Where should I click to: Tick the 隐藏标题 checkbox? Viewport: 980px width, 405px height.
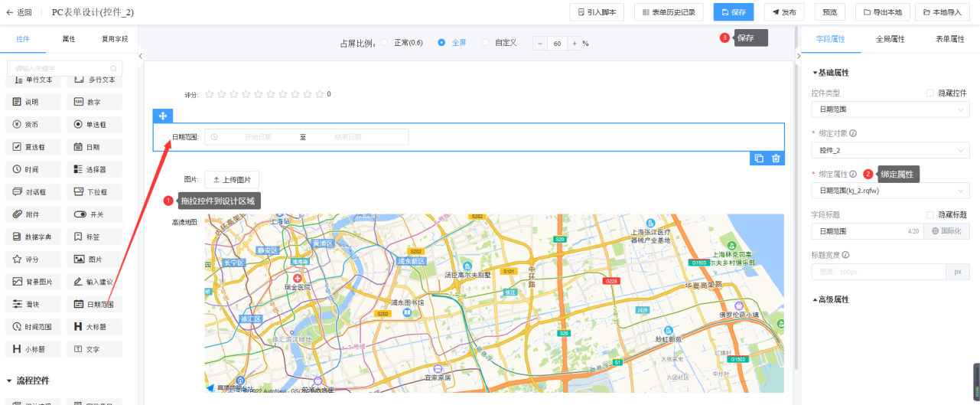pyautogui.click(x=930, y=214)
